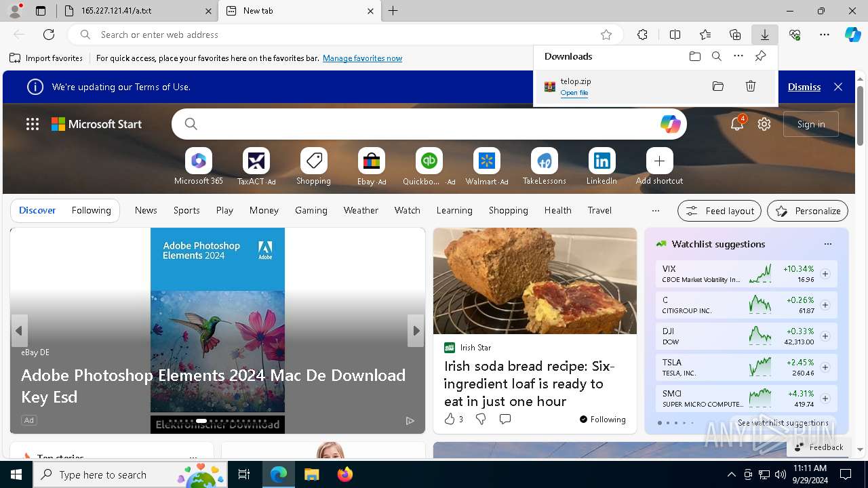Open Feed layout options

(719, 211)
